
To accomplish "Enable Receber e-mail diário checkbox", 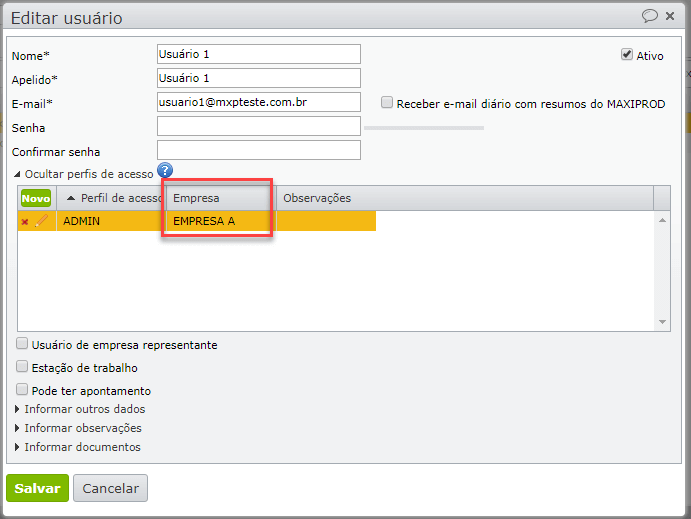I will [x=387, y=102].
